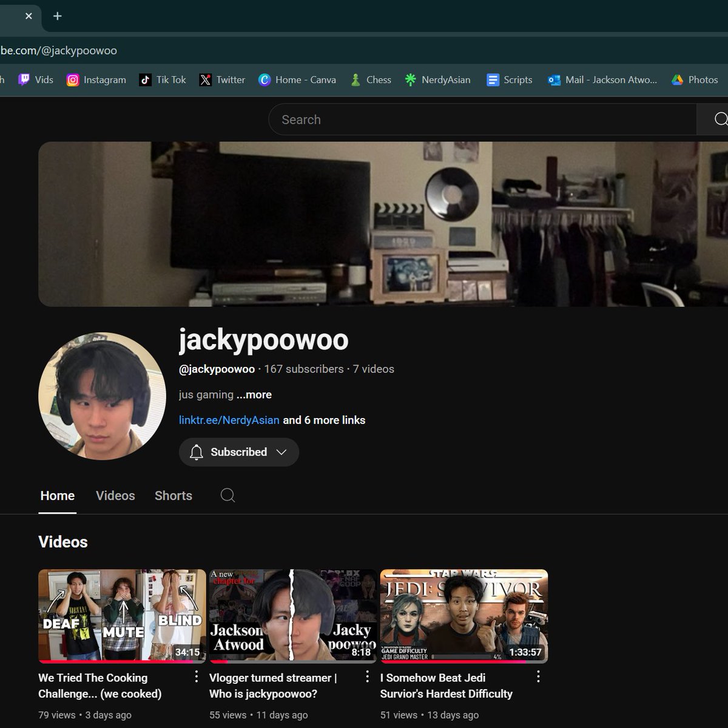
Task: Open the Cooking Challenge video thumbnail
Action: click(122, 616)
